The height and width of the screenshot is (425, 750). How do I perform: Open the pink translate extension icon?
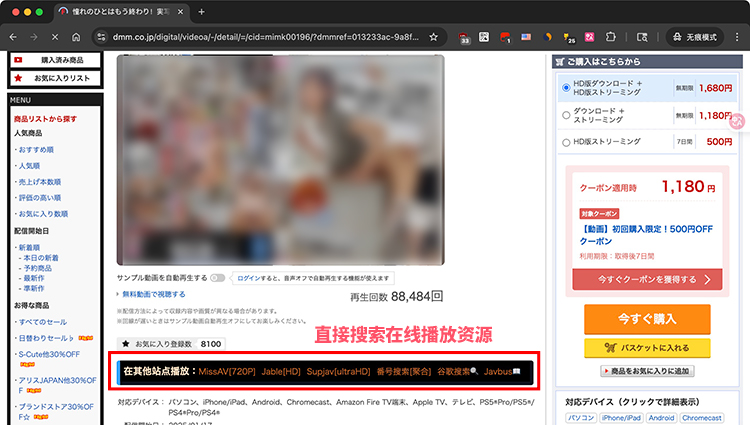click(589, 37)
